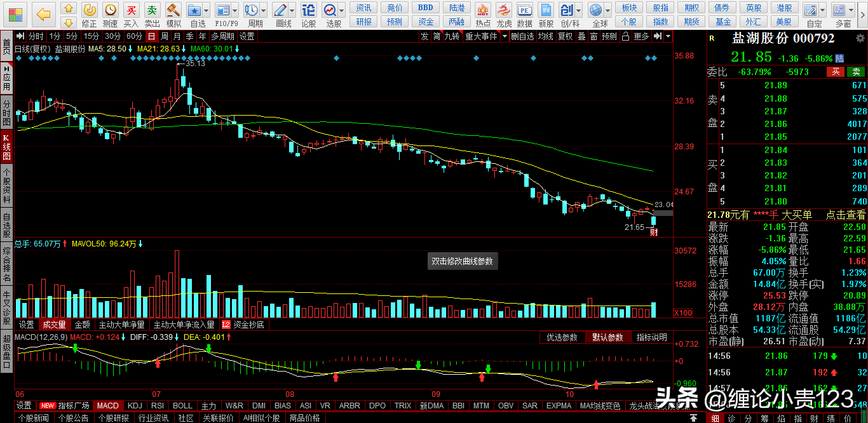Toggle the 窗 window option
Screen dimensions: 868x423
(593, 36)
